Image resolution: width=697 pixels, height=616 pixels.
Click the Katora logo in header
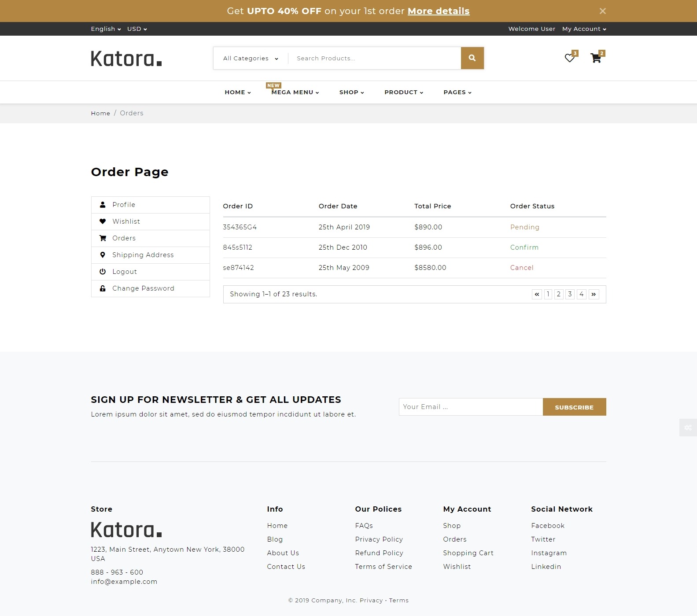pos(126,59)
